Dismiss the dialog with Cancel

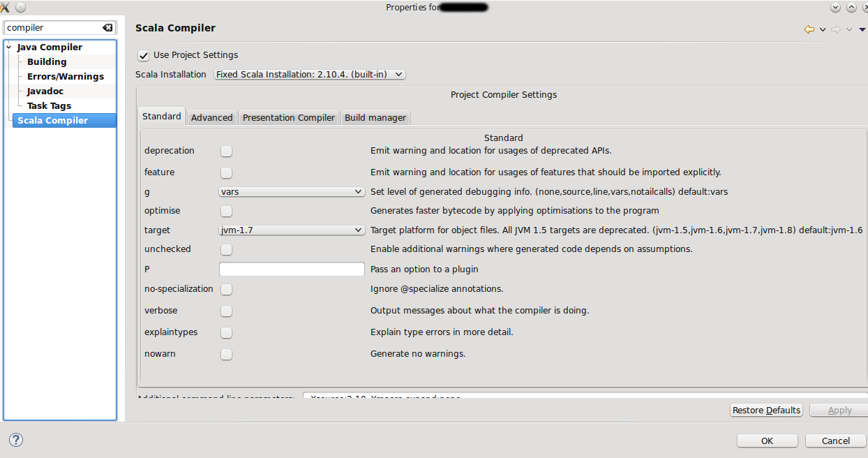coord(836,441)
